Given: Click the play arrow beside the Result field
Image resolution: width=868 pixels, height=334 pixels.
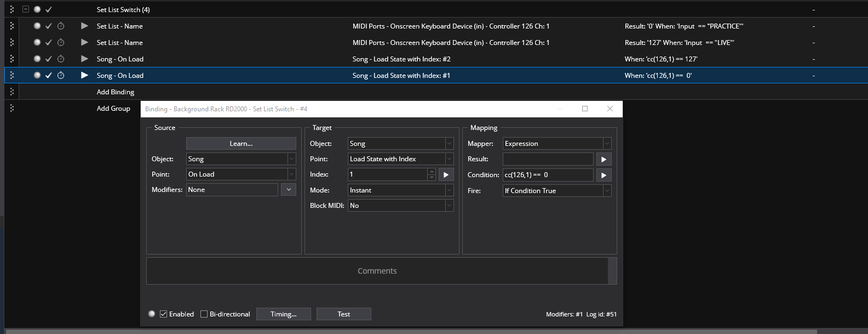Looking at the screenshot, I should (603, 159).
